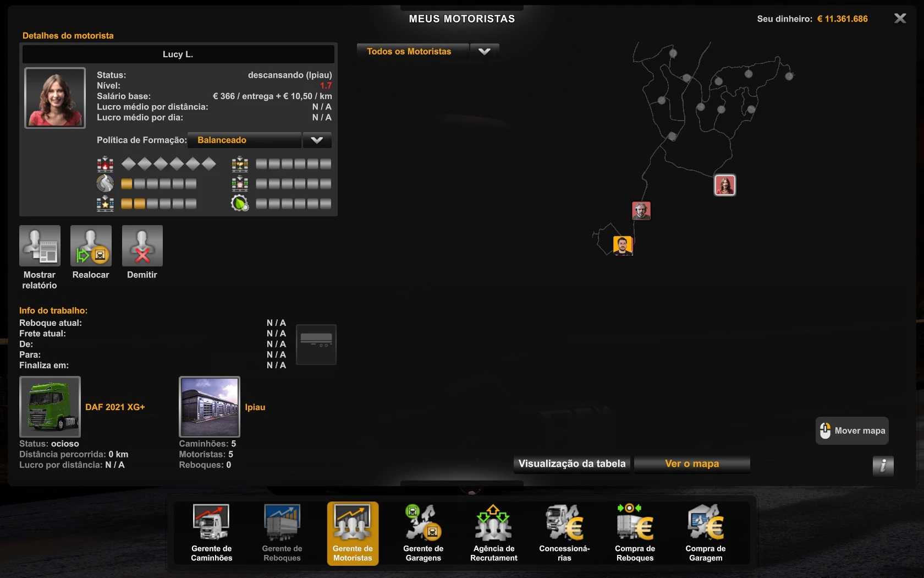Open the Mostrar relatório report icon
Image resolution: width=924 pixels, height=578 pixels.
(x=40, y=246)
